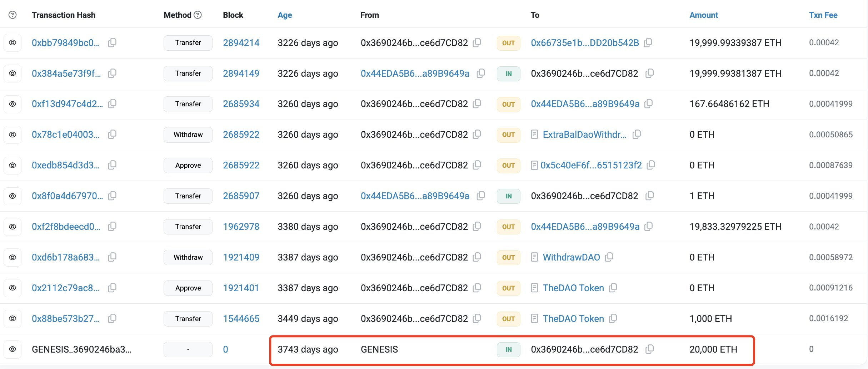
Task: Click the contract icon next to WithdrawDAO
Action: pyautogui.click(x=535, y=257)
